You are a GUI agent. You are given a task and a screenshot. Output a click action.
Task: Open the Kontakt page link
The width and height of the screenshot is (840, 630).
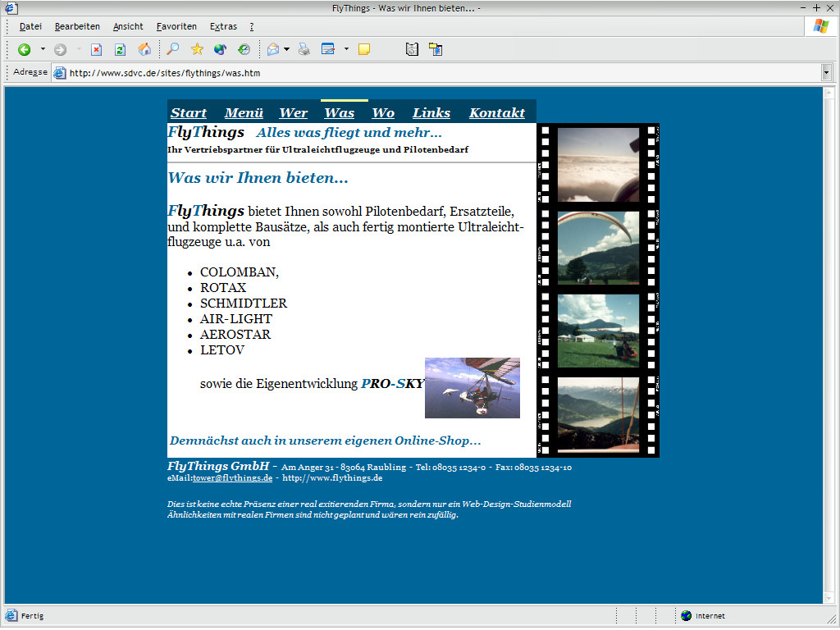[x=496, y=113]
